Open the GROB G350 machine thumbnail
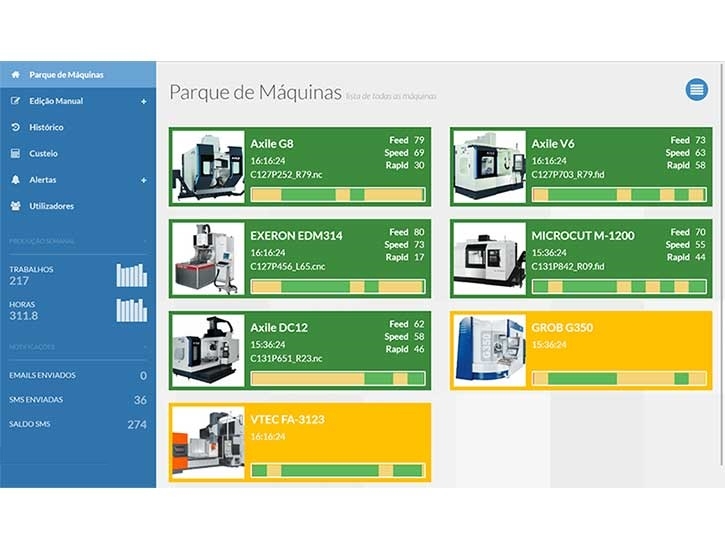The image size is (725, 546). (x=490, y=351)
